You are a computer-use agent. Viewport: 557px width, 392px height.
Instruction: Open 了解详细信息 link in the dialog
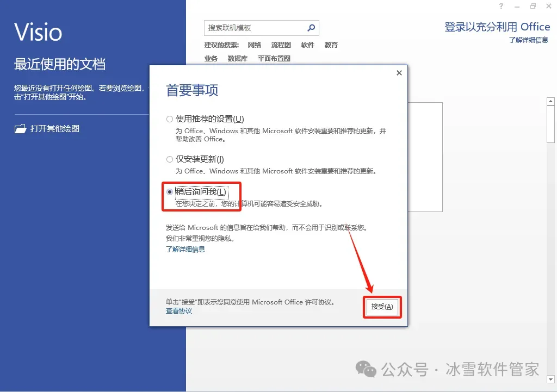(x=185, y=249)
